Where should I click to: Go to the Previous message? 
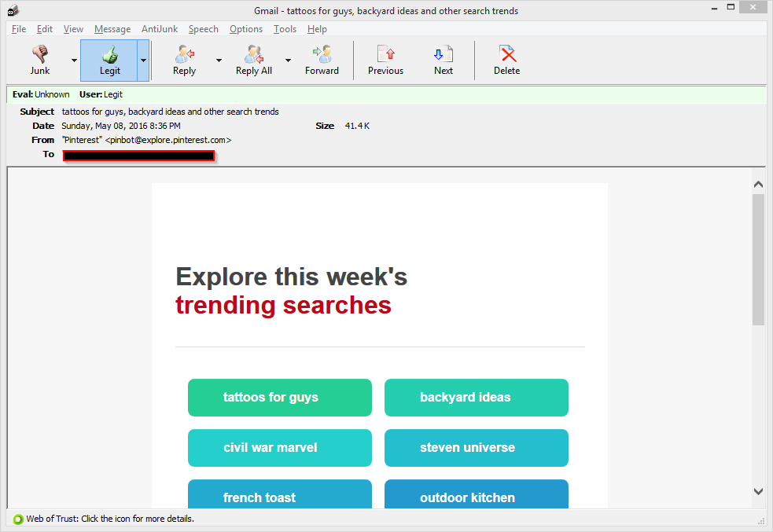tap(385, 60)
